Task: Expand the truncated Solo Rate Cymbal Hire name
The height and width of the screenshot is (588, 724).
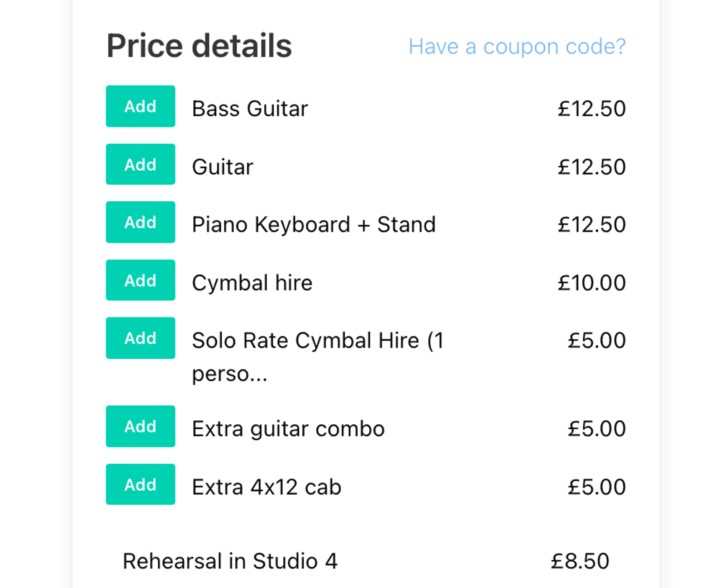Action: tap(318, 356)
